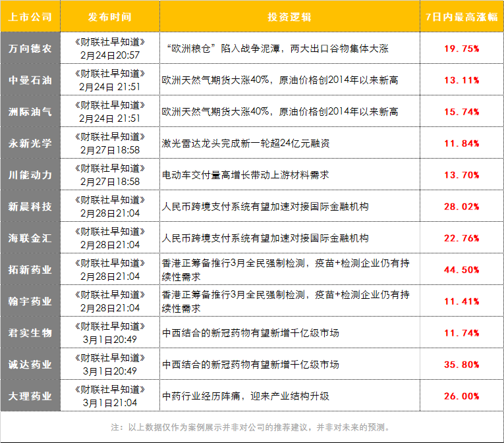This screenshot has width=504, height=443.
Task: Click investment logic in 海联金汇 row
Action: [266, 238]
